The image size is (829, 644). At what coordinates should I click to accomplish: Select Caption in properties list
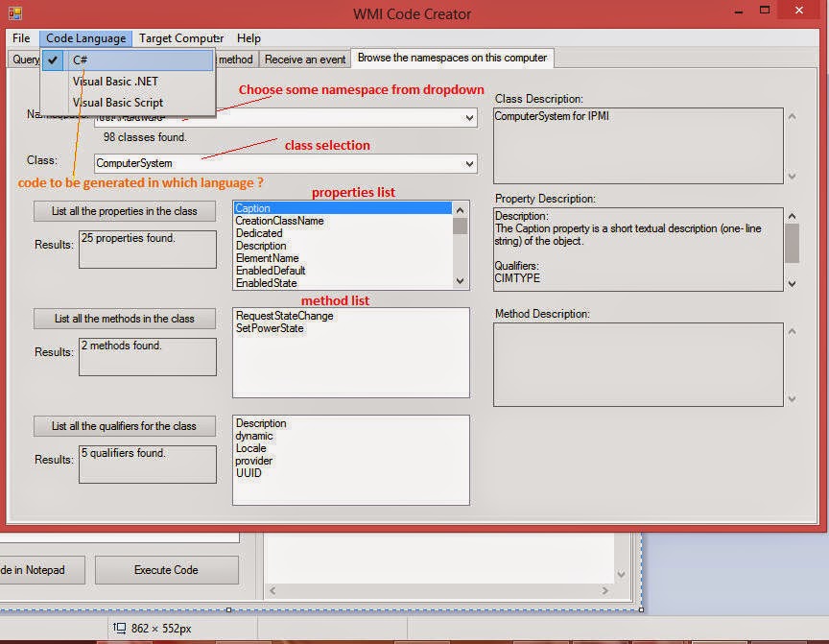tap(343, 208)
